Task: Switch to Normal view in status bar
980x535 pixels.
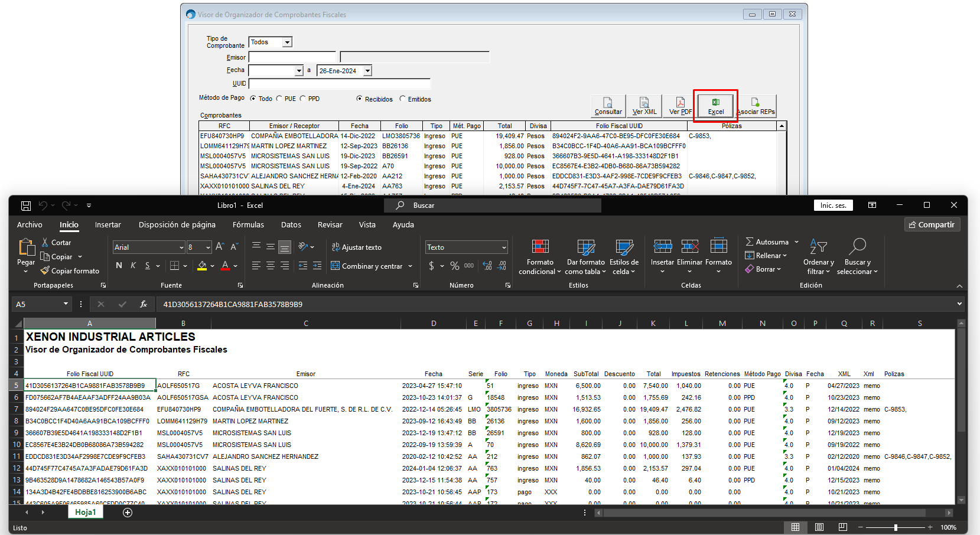Action: pos(795,527)
